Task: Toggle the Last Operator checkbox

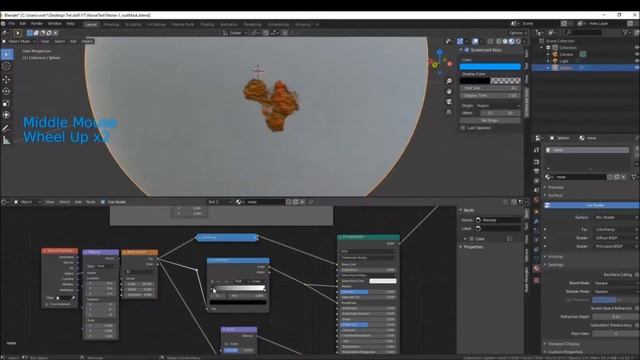Action: tap(463, 128)
